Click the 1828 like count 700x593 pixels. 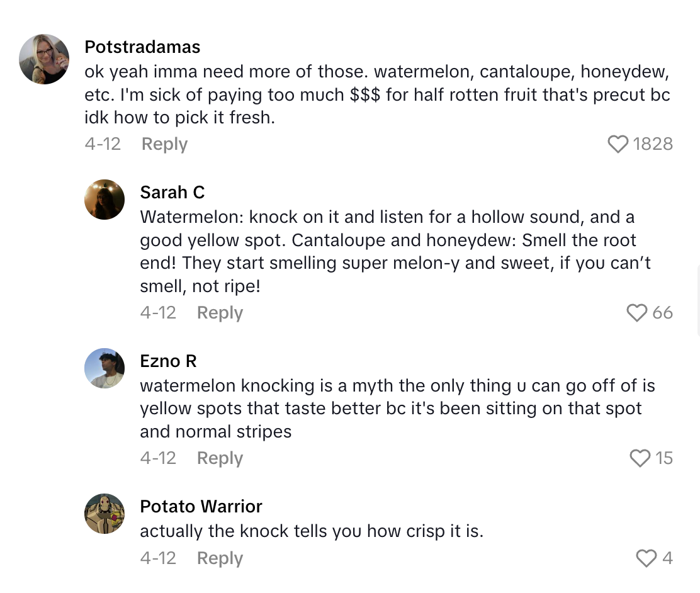pos(653,144)
